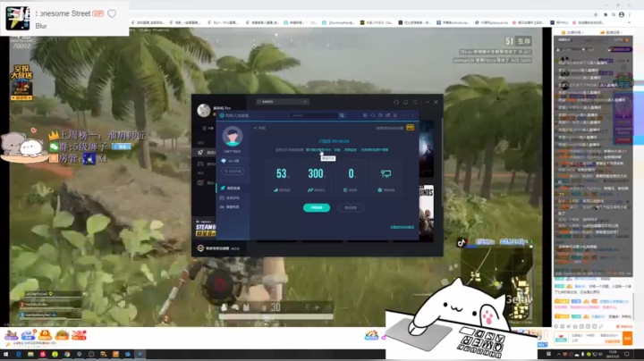Open the list menu icon in rear window title bar

(x=415, y=102)
